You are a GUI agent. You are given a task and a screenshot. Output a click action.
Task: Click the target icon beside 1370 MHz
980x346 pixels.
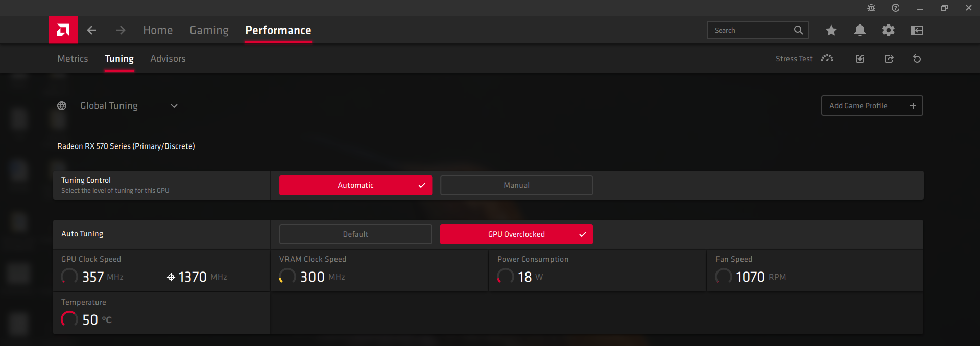tap(171, 277)
